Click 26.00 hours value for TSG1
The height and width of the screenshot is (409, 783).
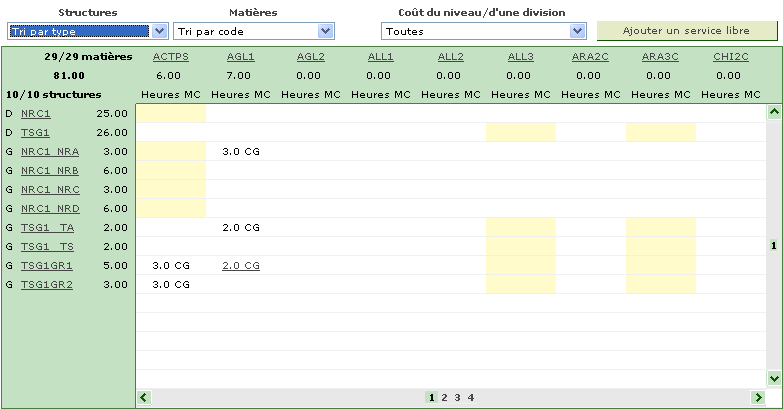pos(112,132)
